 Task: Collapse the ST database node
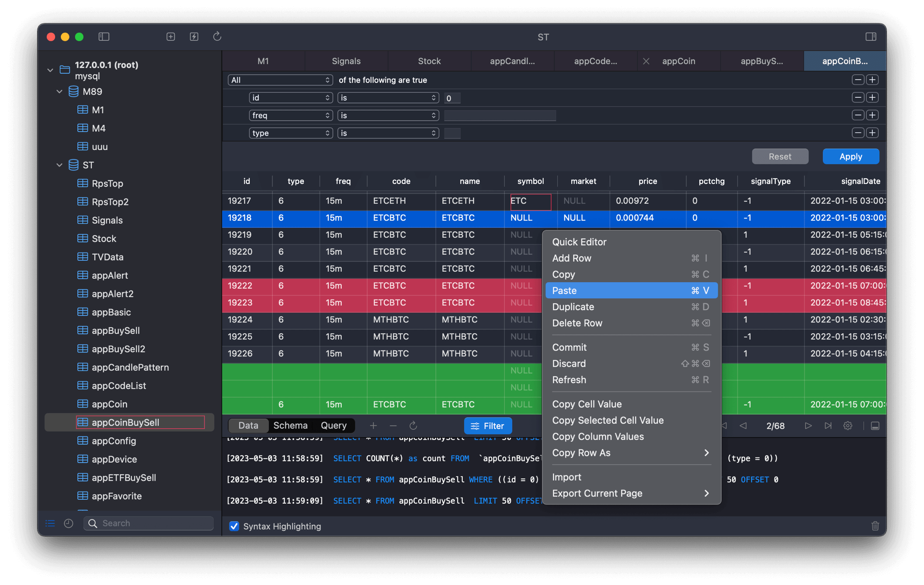tap(59, 165)
